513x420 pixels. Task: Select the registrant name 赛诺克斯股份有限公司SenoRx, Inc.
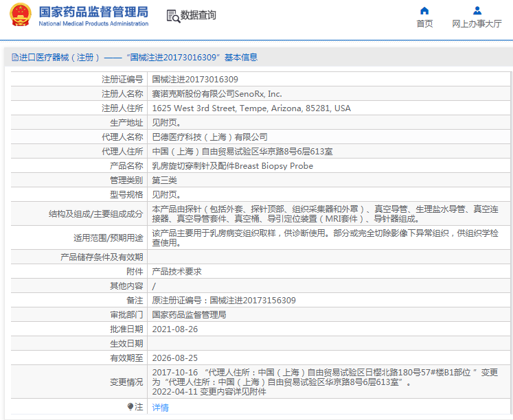[216, 94]
